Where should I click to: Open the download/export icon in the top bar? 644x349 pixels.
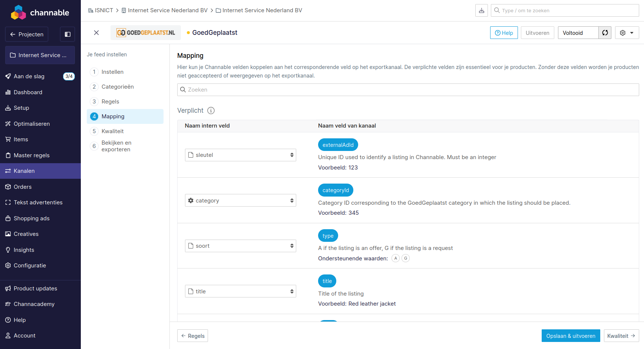(481, 10)
